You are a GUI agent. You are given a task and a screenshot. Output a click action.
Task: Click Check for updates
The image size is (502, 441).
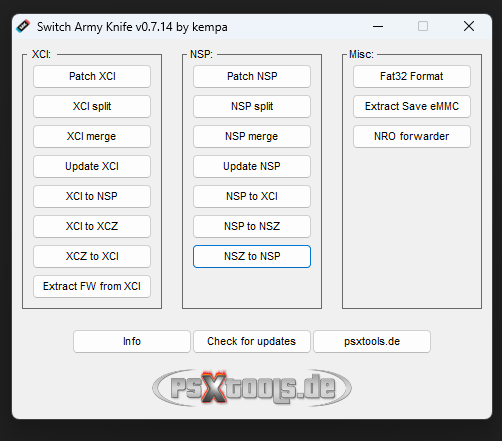pyautogui.click(x=252, y=341)
